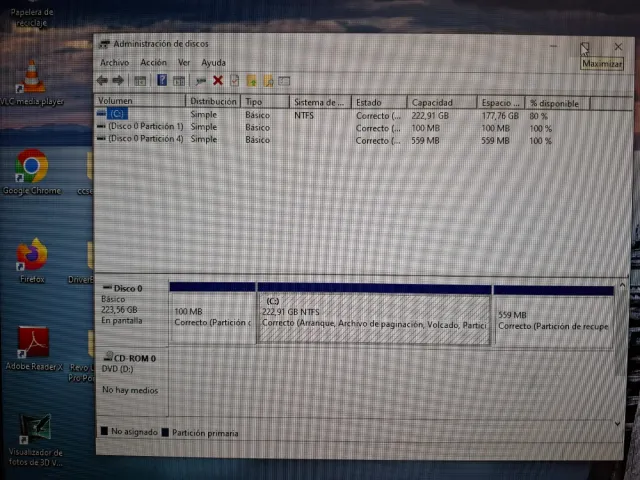Click the yellow folder with magnifier icon
Screen dimensions: 640x480
point(268,81)
